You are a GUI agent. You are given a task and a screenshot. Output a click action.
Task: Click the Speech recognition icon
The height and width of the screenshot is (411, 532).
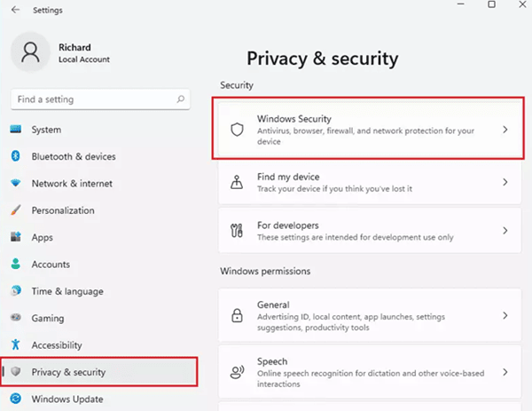[x=237, y=374]
